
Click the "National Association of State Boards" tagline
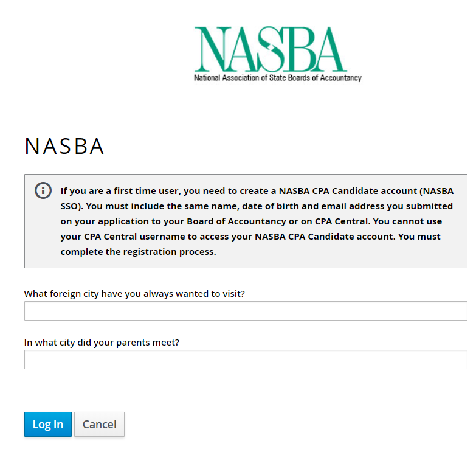pyautogui.click(x=277, y=78)
